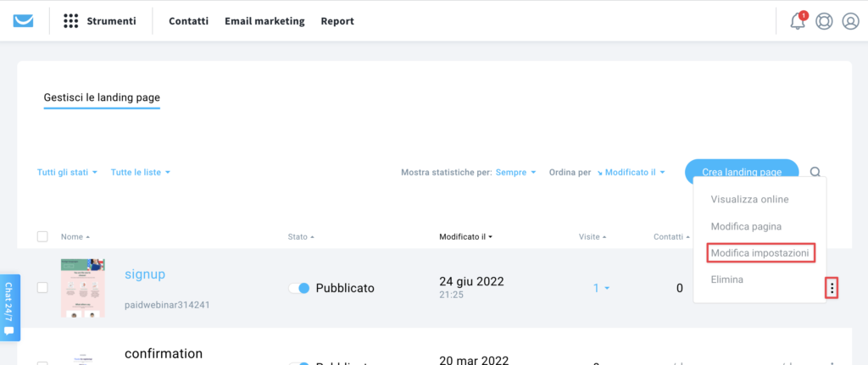
Task: Click the search magnifier icon
Action: [815, 172]
